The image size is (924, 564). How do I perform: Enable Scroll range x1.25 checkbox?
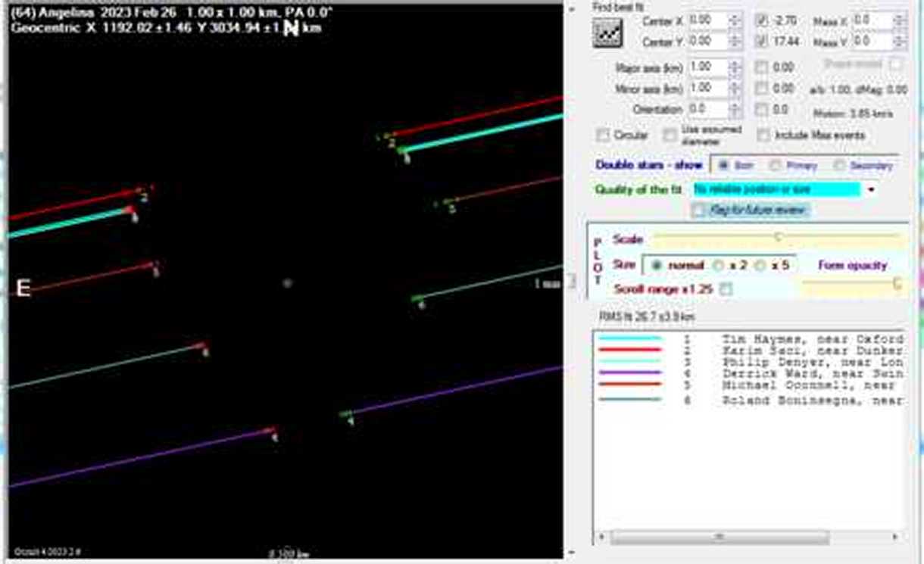726,289
